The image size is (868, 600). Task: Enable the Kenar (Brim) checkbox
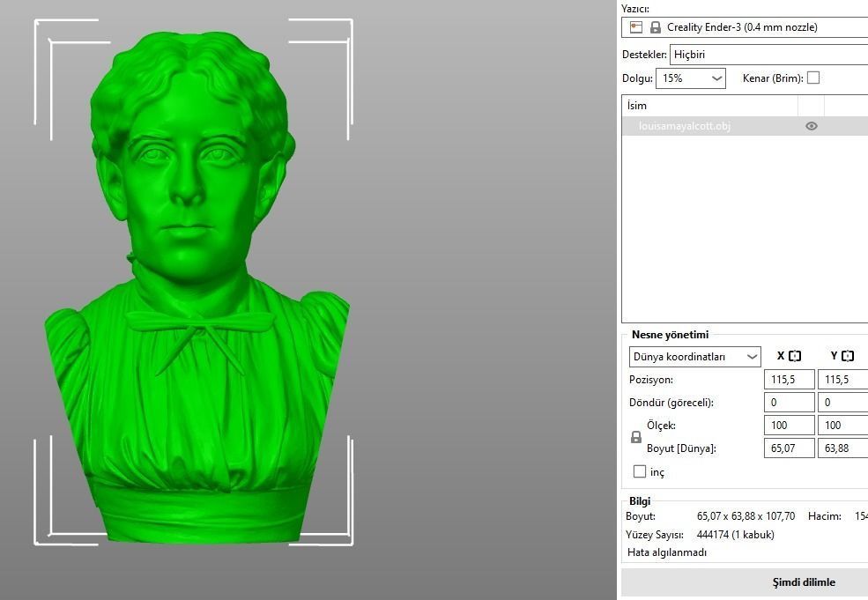point(813,78)
